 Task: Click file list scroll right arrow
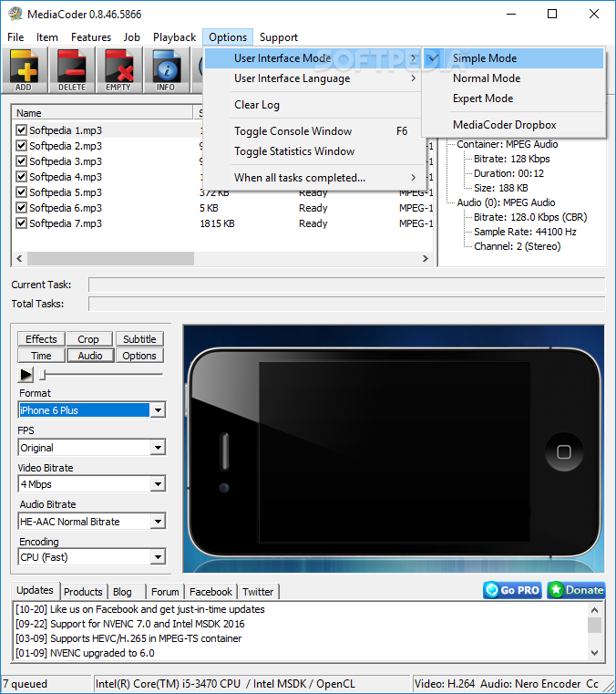pos(426,258)
